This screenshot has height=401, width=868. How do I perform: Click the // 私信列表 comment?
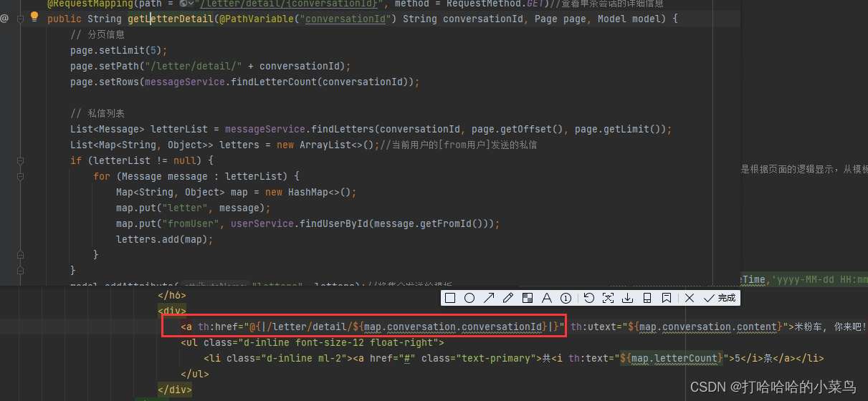97,113
